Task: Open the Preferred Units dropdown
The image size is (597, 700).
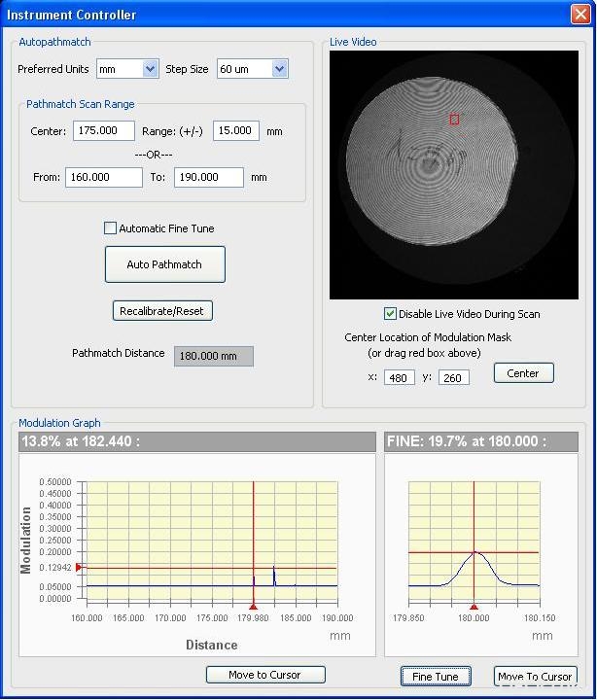Action: [x=127, y=69]
